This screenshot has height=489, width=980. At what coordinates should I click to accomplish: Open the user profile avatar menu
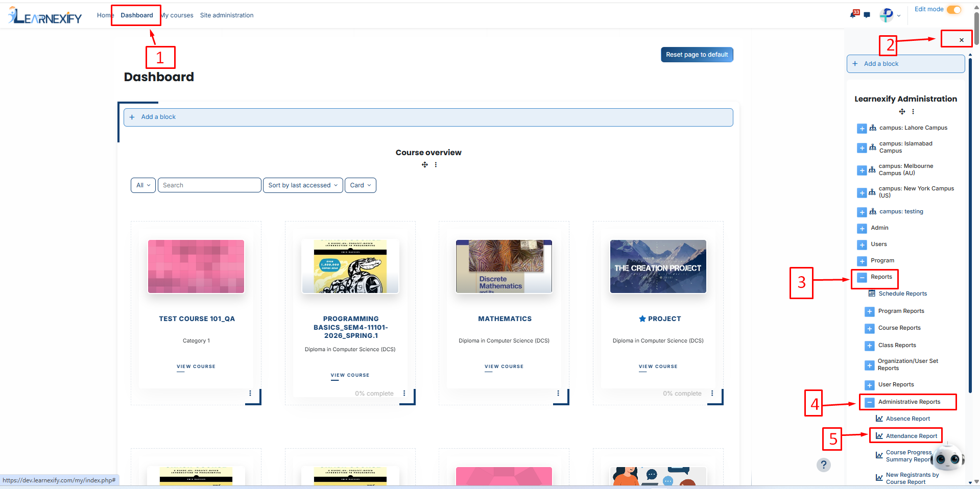pyautogui.click(x=890, y=15)
